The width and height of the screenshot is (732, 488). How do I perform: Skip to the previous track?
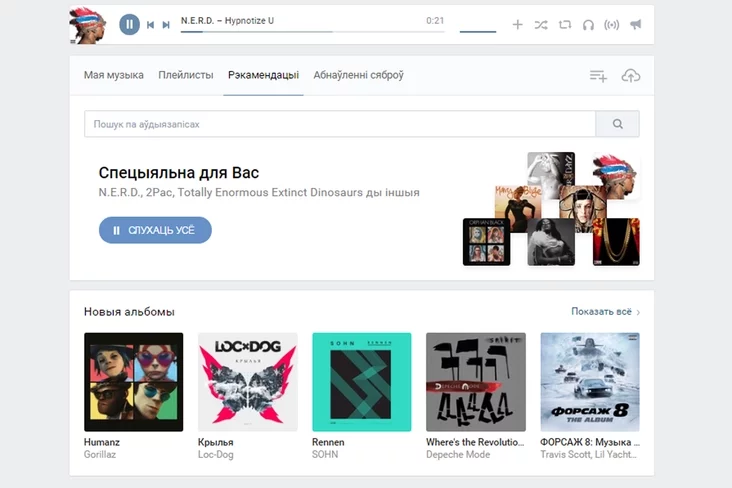click(150, 25)
